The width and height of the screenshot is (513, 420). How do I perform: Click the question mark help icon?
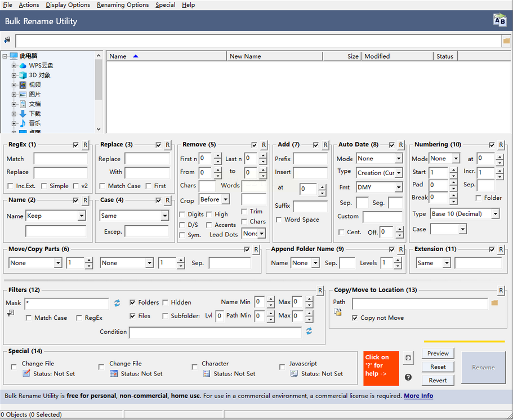pos(408,377)
